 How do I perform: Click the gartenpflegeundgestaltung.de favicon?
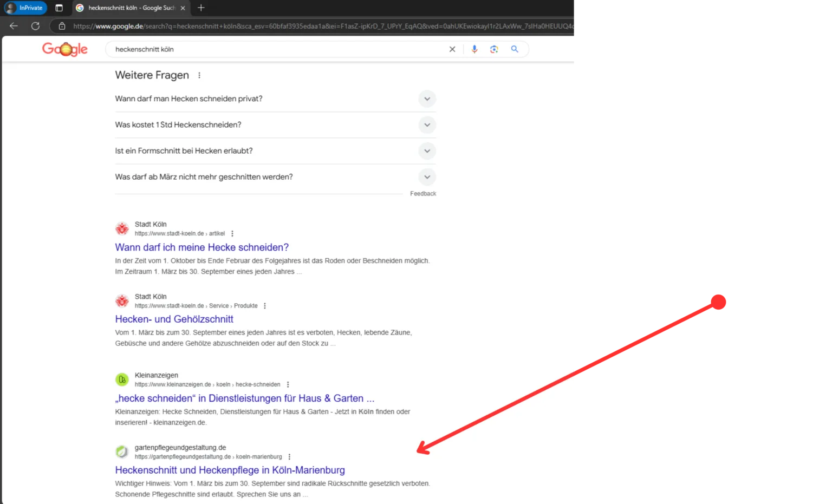tap(122, 451)
